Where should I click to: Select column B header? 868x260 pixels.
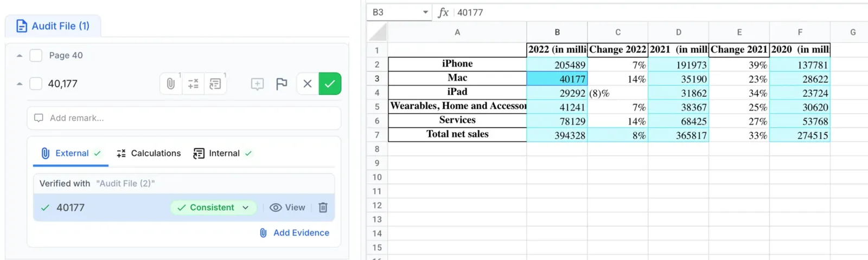pos(557,32)
